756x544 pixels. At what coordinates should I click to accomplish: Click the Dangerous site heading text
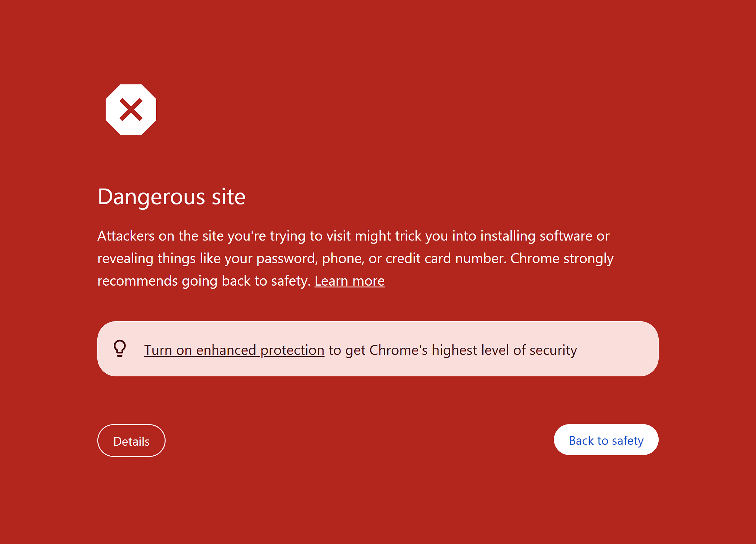[172, 197]
